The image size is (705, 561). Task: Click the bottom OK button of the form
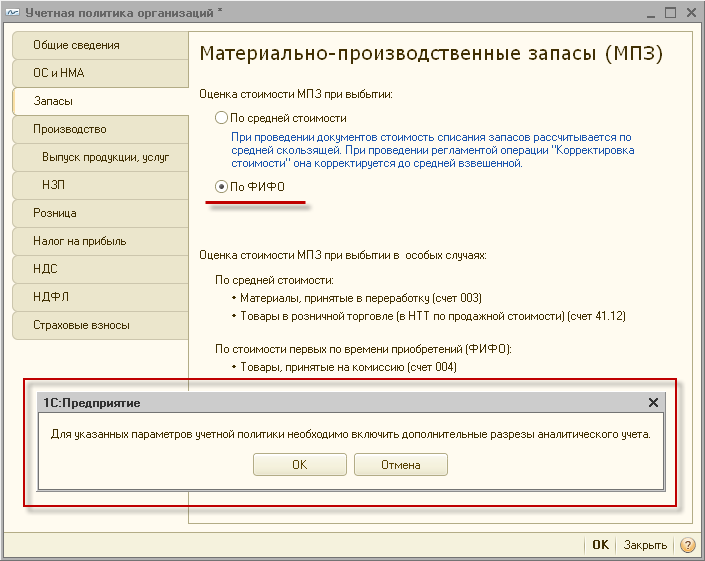600,545
